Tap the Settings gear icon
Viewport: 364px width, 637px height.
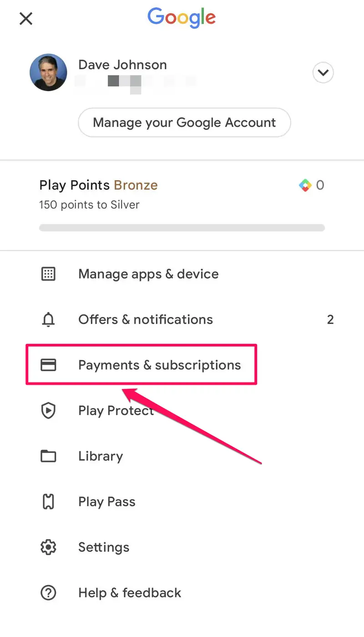[48, 547]
